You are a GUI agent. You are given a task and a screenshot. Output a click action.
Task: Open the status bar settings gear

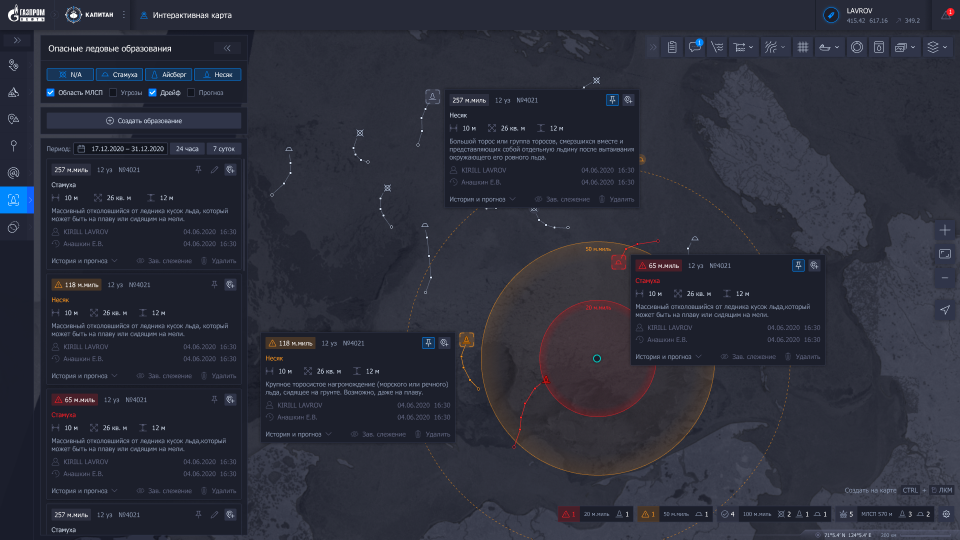[946, 514]
